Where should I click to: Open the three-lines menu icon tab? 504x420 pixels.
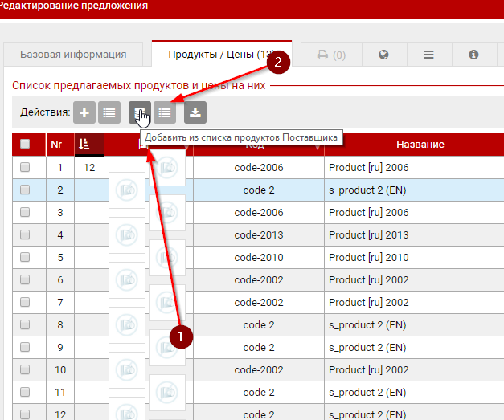(x=428, y=55)
